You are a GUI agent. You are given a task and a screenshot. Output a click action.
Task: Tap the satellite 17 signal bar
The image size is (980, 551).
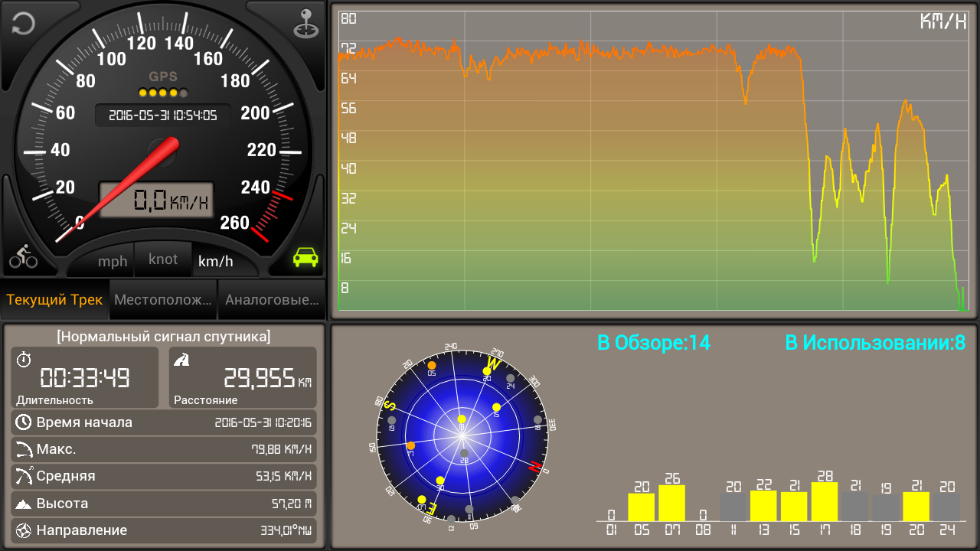(x=825, y=501)
